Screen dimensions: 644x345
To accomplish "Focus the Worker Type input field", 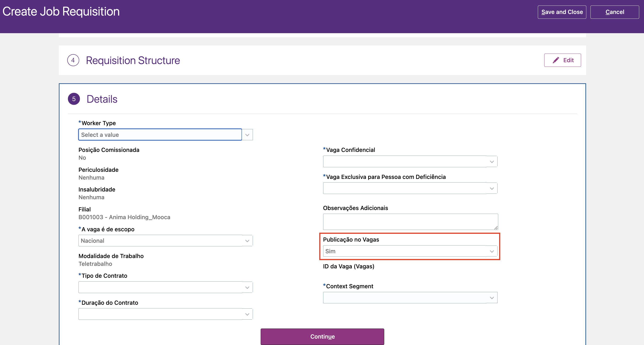I will pos(160,135).
